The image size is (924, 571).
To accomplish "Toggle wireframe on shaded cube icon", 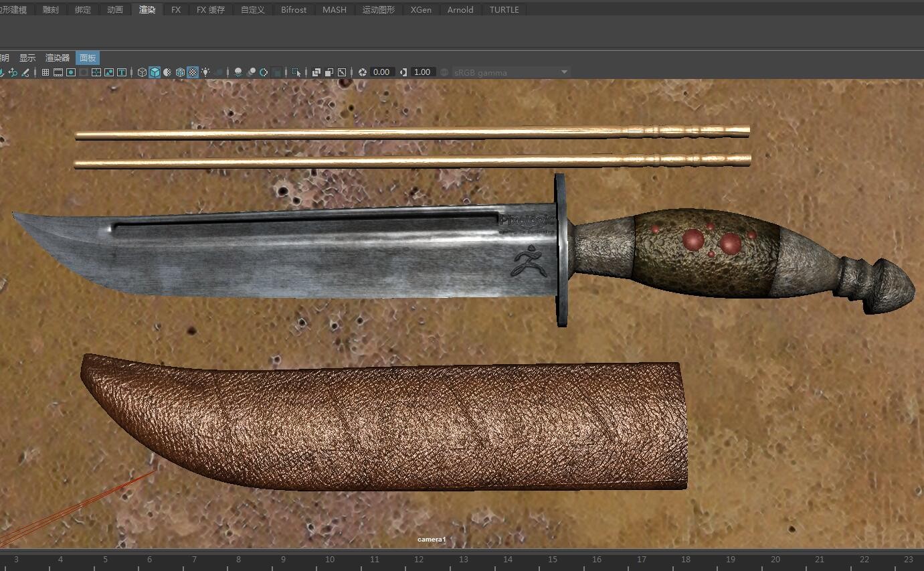I will tap(180, 72).
